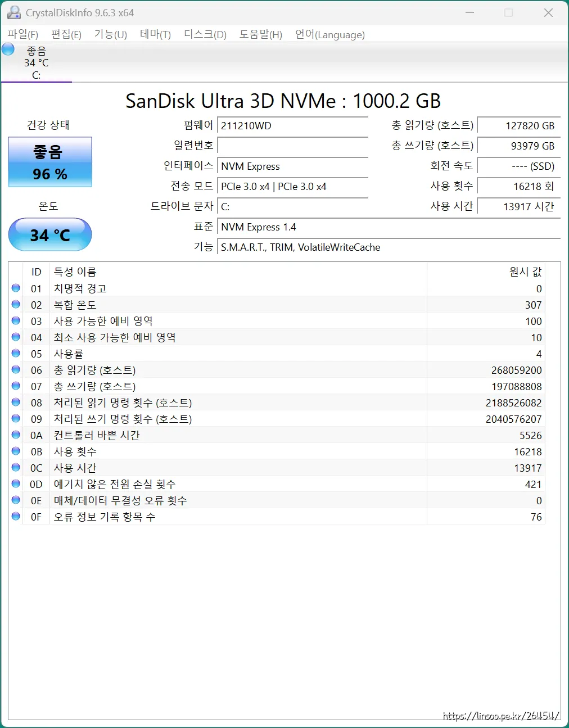Click raw value 76 for error log entries
The height and width of the screenshot is (728, 569).
click(x=536, y=517)
